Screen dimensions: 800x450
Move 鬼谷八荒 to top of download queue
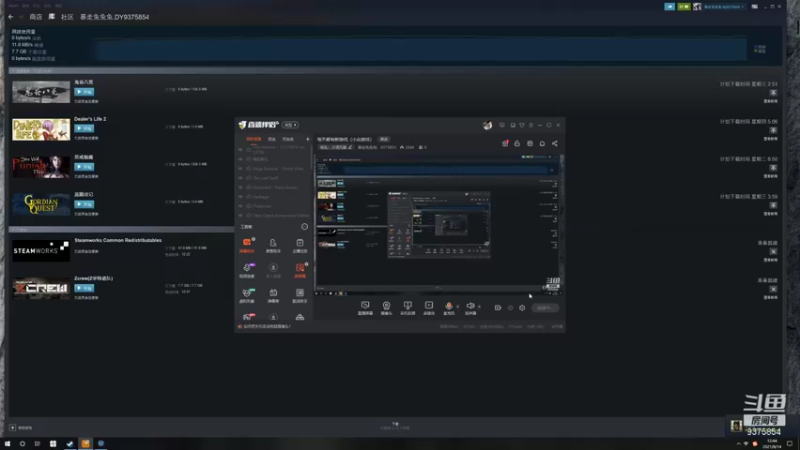(x=773, y=93)
